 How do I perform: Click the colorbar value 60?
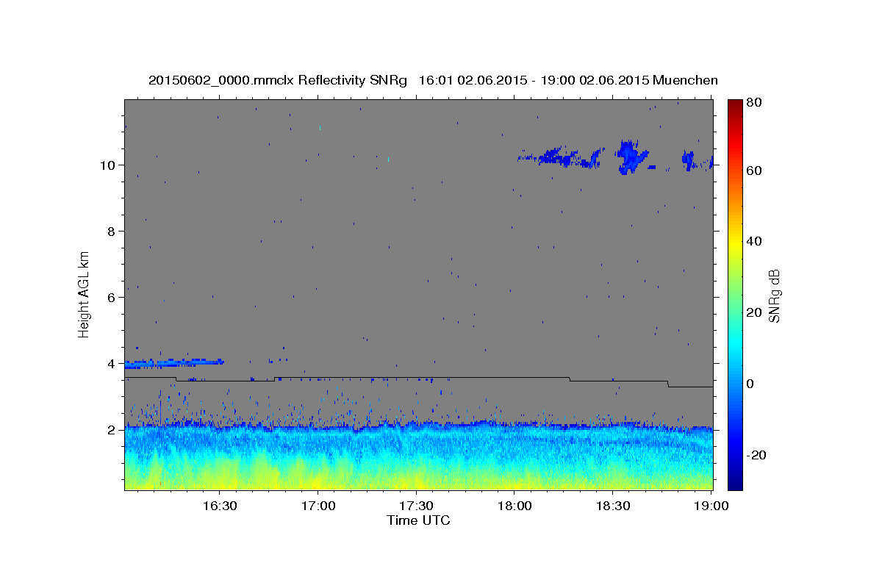pyautogui.click(x=754, y=171)
